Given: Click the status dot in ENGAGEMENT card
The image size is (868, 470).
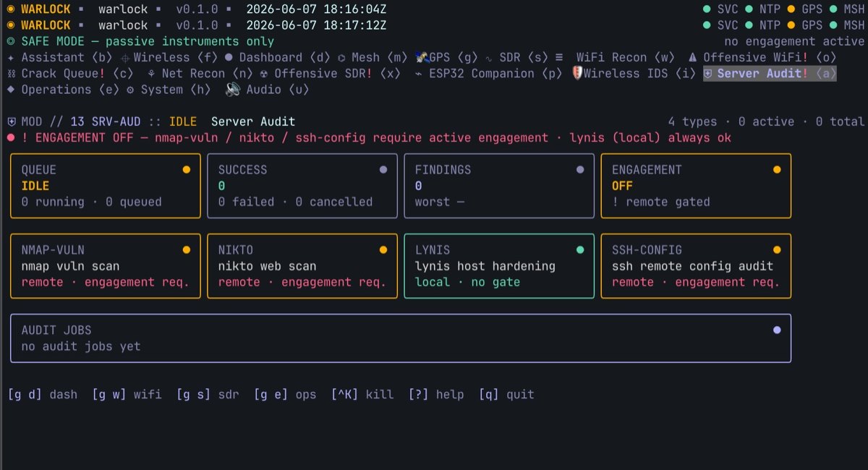Looking at the screenshot, I should (x=777, y=170).
